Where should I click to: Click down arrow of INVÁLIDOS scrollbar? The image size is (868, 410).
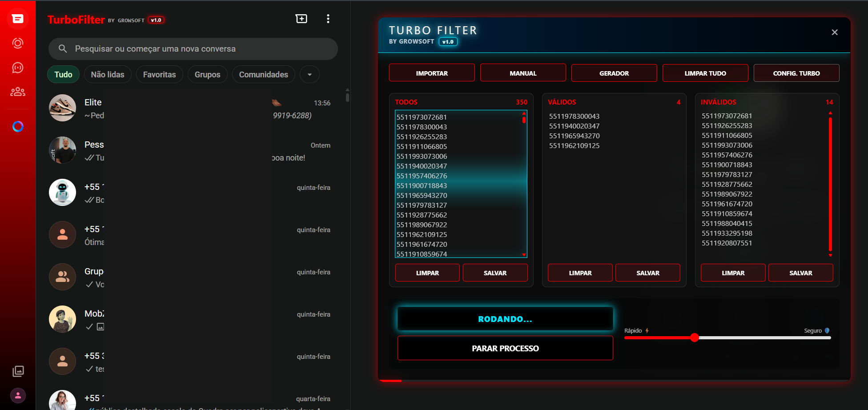click(830, 255)
